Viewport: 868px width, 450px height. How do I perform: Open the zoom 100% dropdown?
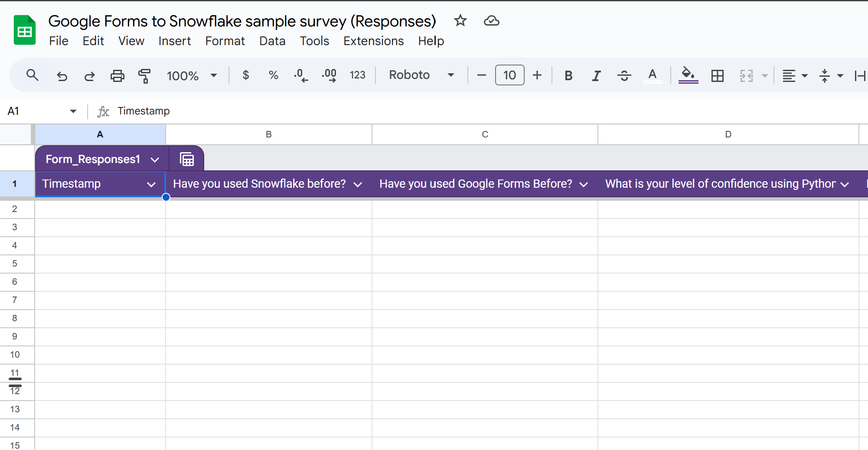pyautogui.click(x=192, y=76)
